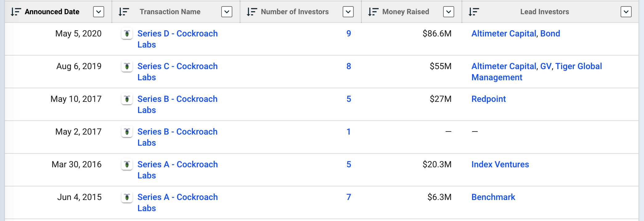Click Cockroach Labs logo in Series D row
Image resolution: width=644 pixels, height=221 pixels.
(x=127, y=34)
